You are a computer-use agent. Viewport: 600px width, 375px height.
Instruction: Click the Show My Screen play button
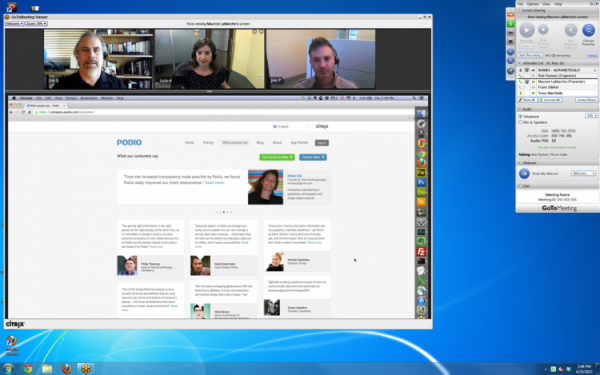[x=527, y=30]
